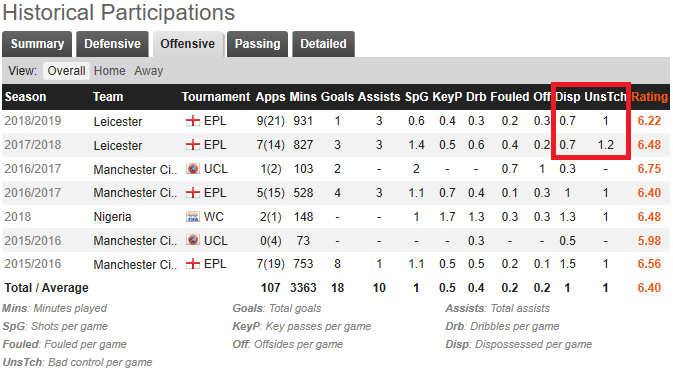
Task: Sort by the UnsTch column header
Action: pyautogui.click(x=605, y=97)
